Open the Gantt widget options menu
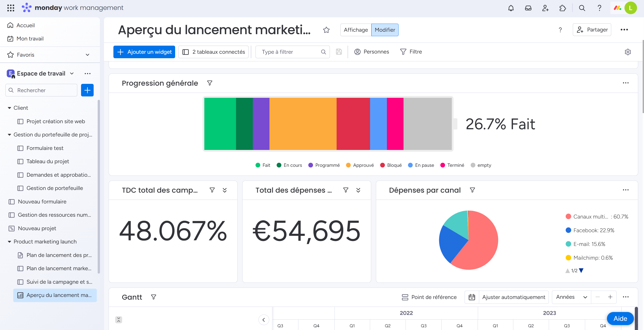 (x=626, y=297)
